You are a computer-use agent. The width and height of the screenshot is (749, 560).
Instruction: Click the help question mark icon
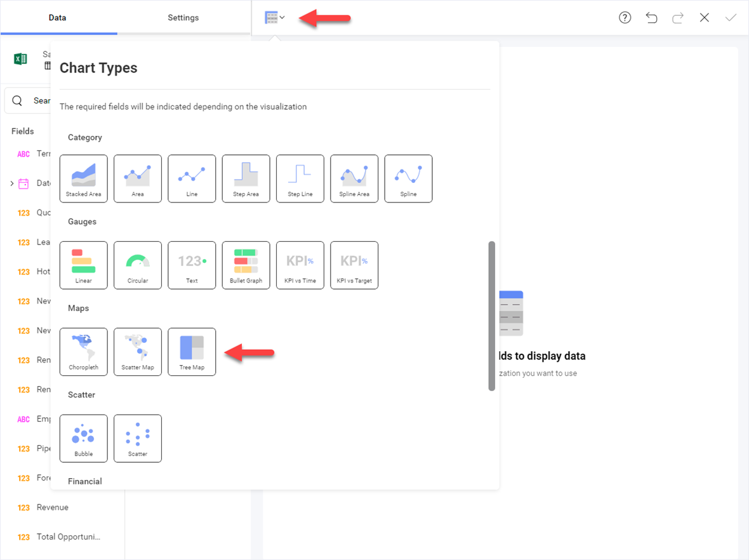(x=625, y=18)
